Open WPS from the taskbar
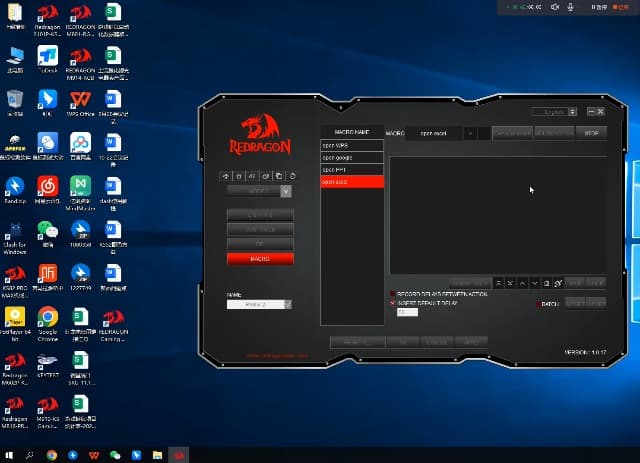 tap(94, 455)
